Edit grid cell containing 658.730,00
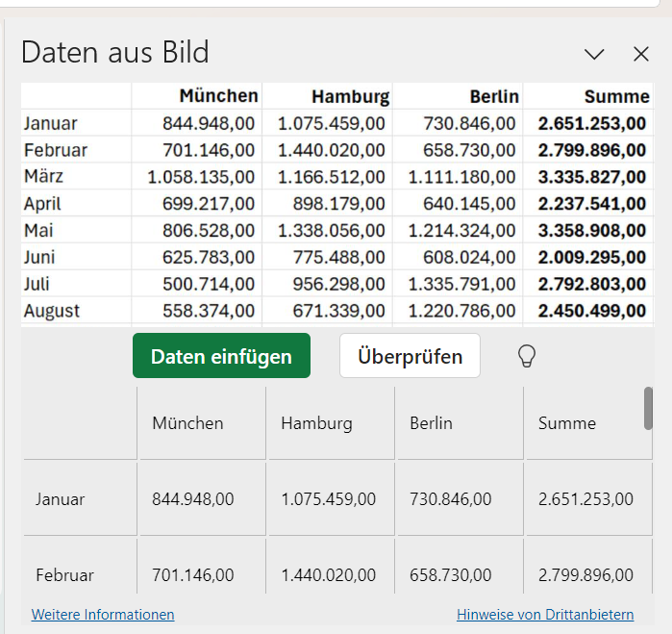Viewport: 672px width, 634px height. [x=460, y=567]
